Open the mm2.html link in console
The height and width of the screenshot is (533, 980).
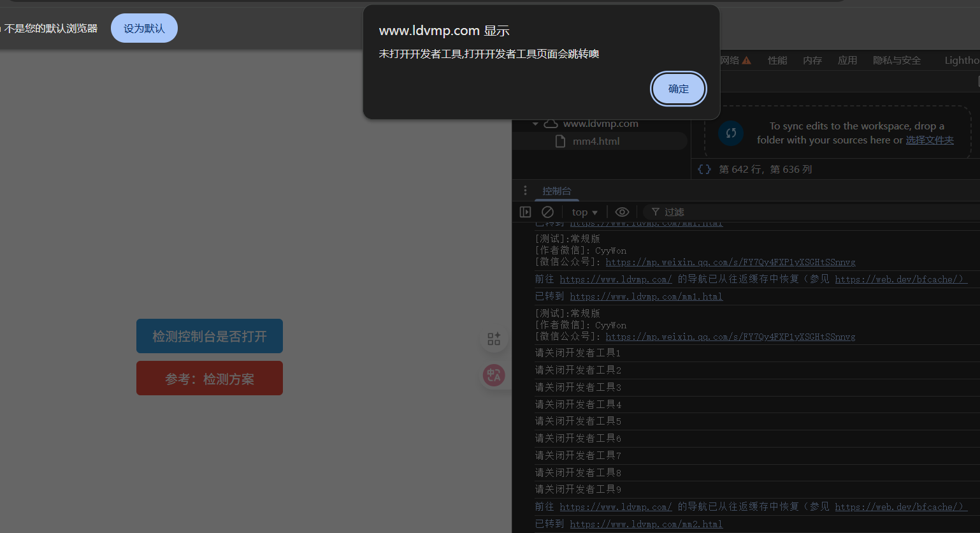click(646, 524)
